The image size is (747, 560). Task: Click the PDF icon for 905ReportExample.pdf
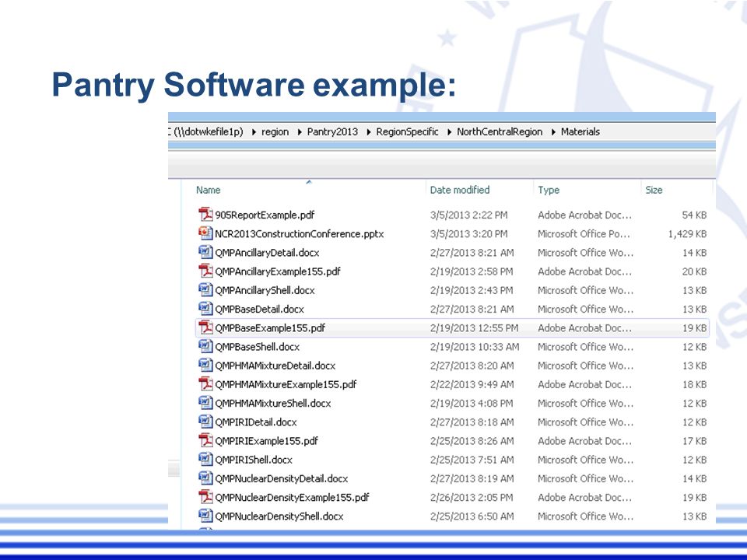coord(205,215)
